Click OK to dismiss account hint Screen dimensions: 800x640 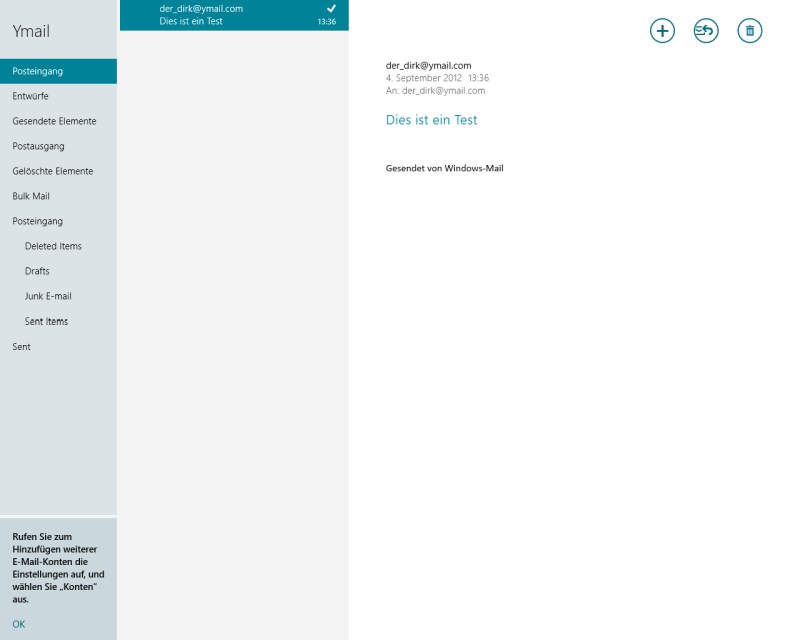(19, 624)
